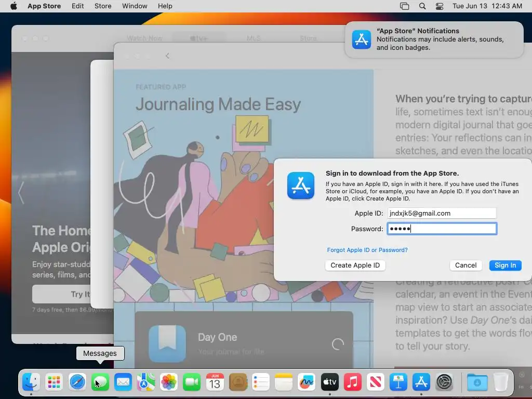Screen dimensions: 532x399
Task: Focus the Password field
Action: tap(442, 229)
